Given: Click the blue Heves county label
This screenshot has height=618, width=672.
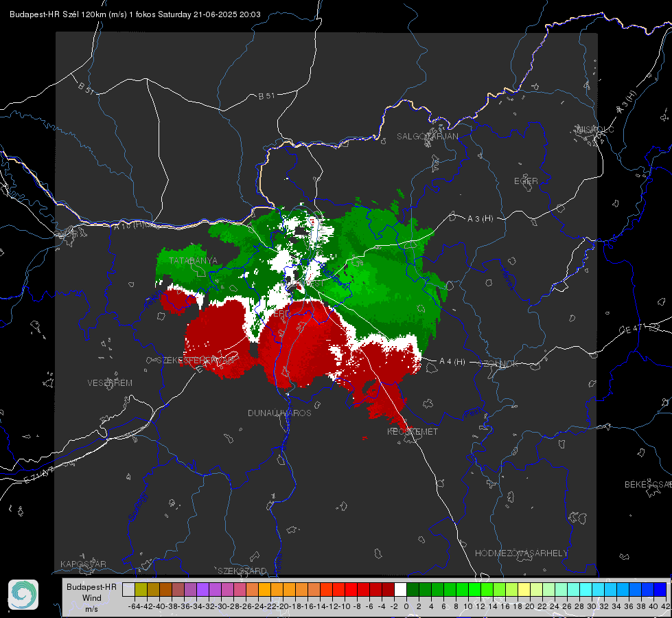Looking at the screenshot, I should tap(507, 279).
